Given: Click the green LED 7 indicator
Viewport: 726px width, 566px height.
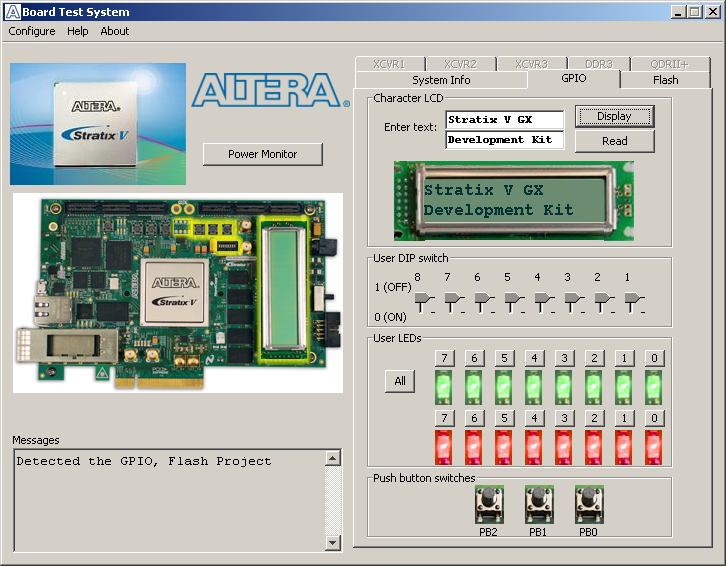Looking at the screenshot, I should [444, 387].
